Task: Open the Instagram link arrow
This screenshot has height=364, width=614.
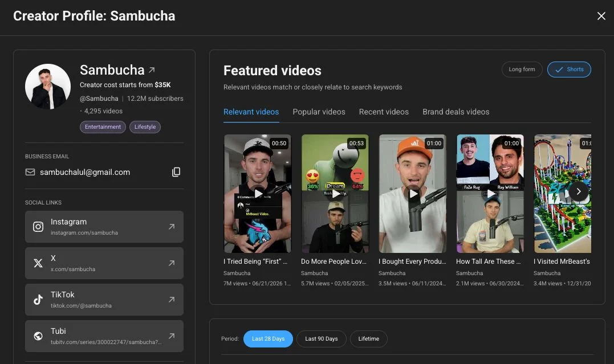Action: coord(172,227)
